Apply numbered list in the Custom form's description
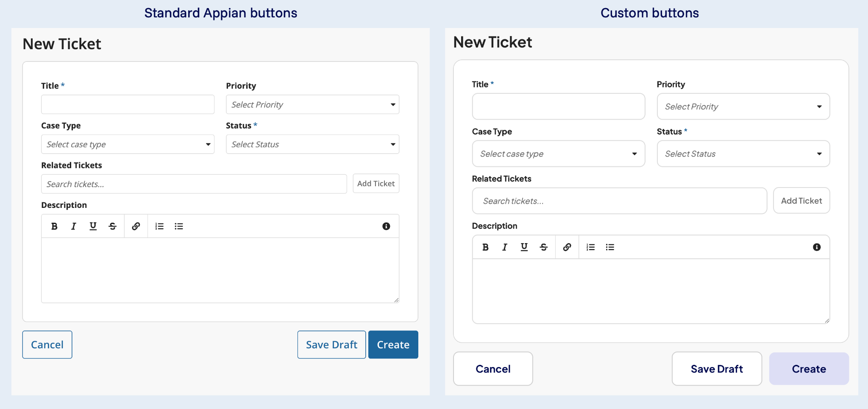This screenshot has height=409, width=868. [x=590, y=247]
